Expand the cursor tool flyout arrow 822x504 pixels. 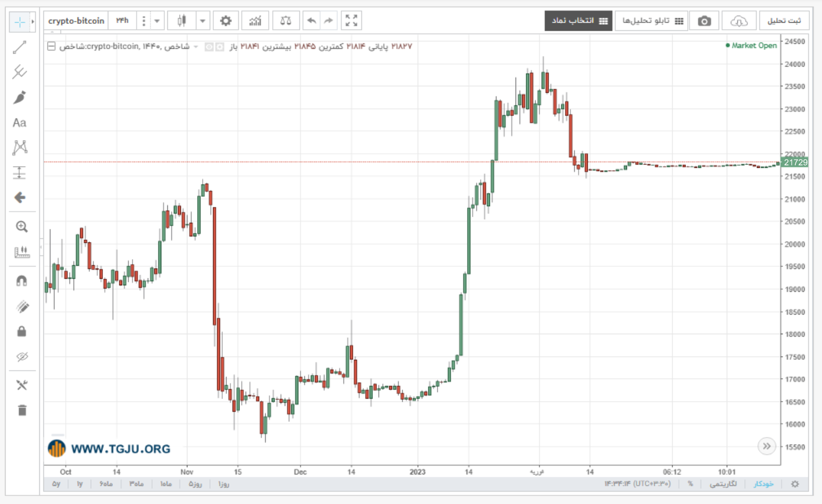point(33,22)
